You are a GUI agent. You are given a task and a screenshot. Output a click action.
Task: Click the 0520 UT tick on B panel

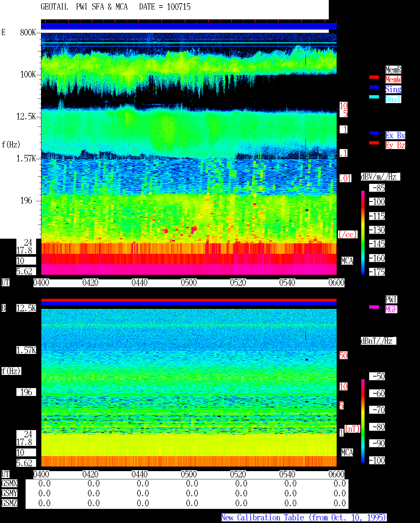click(238, 474)
